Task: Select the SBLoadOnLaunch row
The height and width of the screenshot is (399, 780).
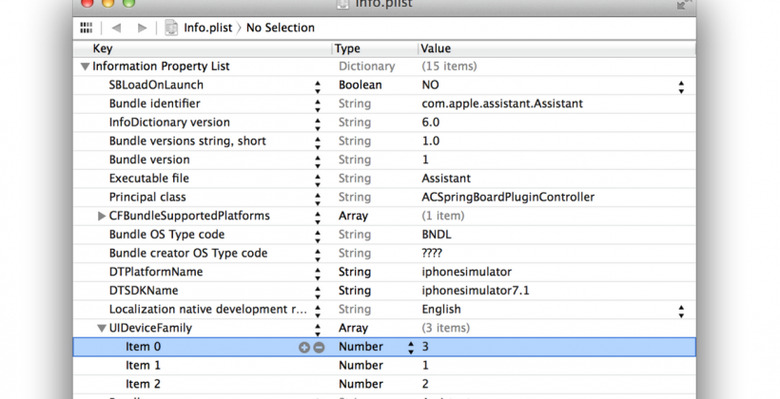Action: click(x=385, y=85)
